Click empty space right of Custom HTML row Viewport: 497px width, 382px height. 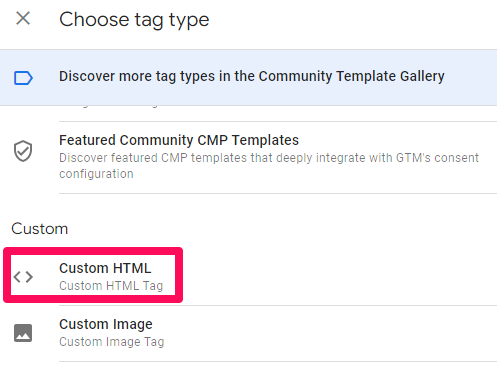[340, 277]
